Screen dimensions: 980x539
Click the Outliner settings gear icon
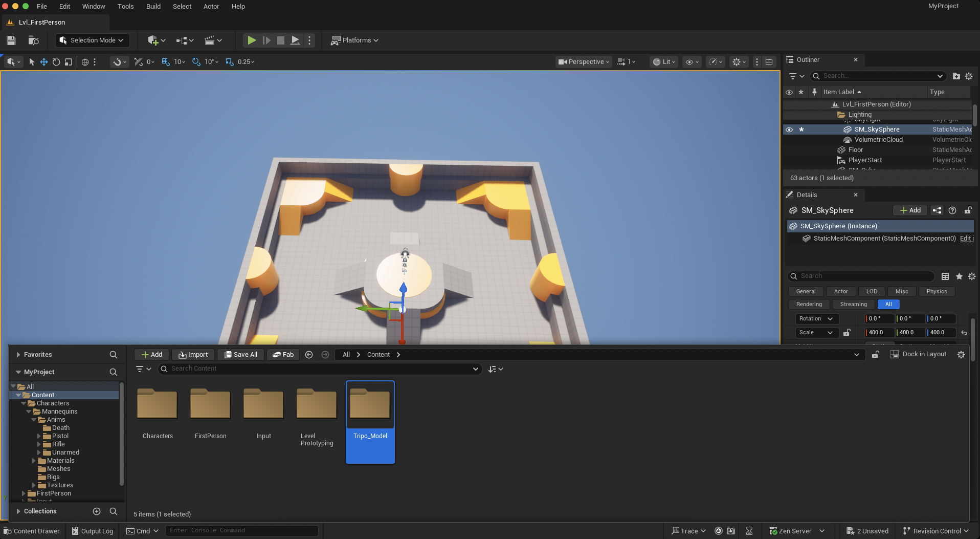969,76
